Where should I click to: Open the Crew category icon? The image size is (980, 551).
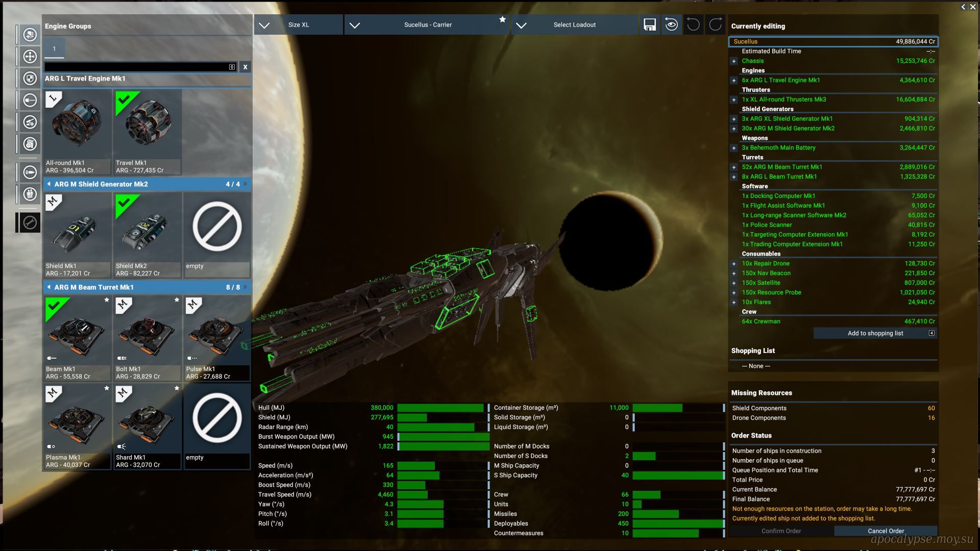30,194
